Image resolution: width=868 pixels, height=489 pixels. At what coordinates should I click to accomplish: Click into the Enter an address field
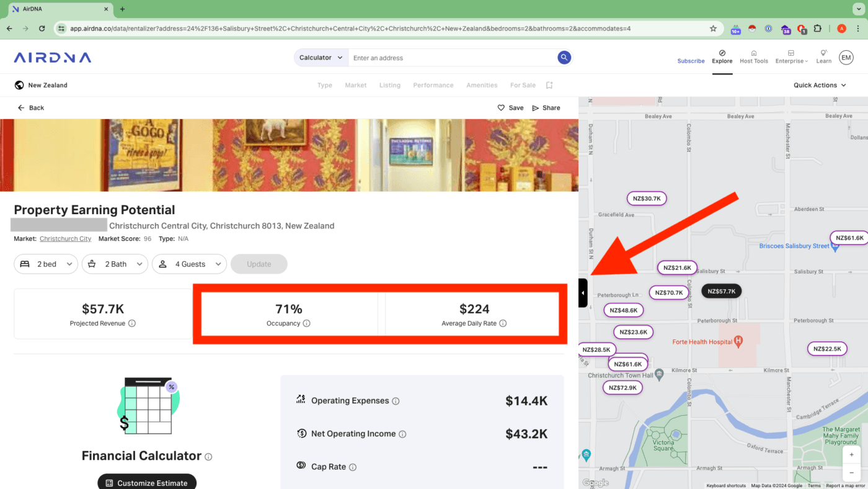(434, 57)
